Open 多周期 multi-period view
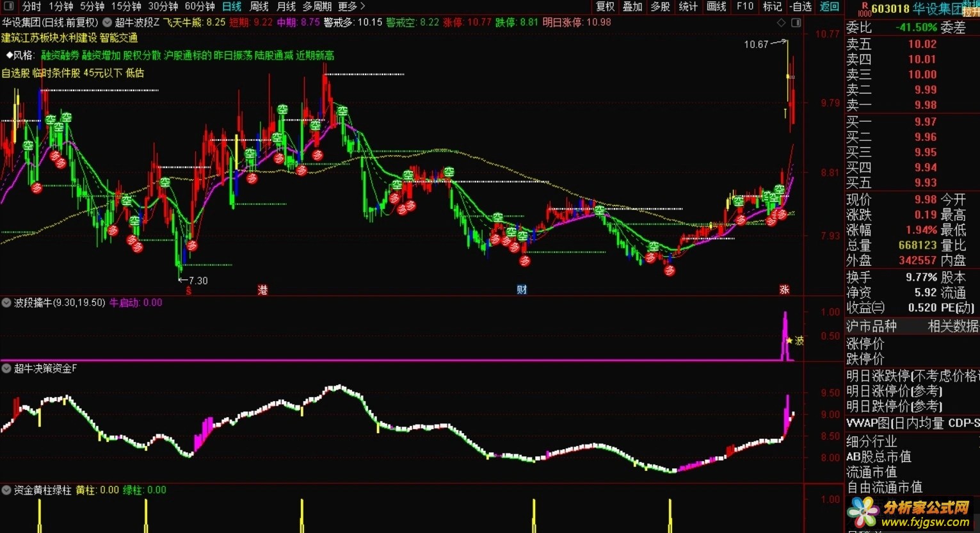 (x=317, y=6)
